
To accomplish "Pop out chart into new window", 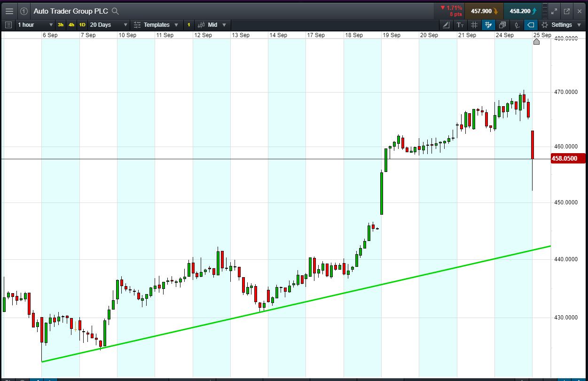I will [x=566, y=11].
